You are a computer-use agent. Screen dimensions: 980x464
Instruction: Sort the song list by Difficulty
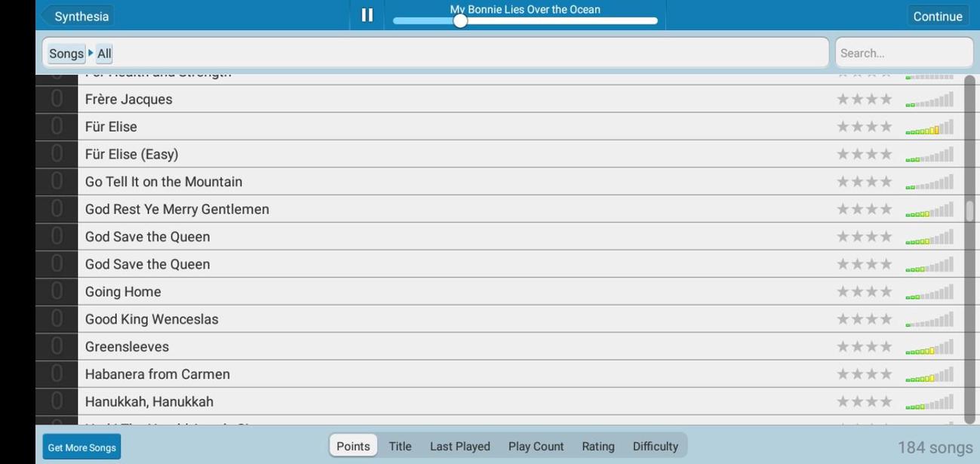tap(655, 446)
